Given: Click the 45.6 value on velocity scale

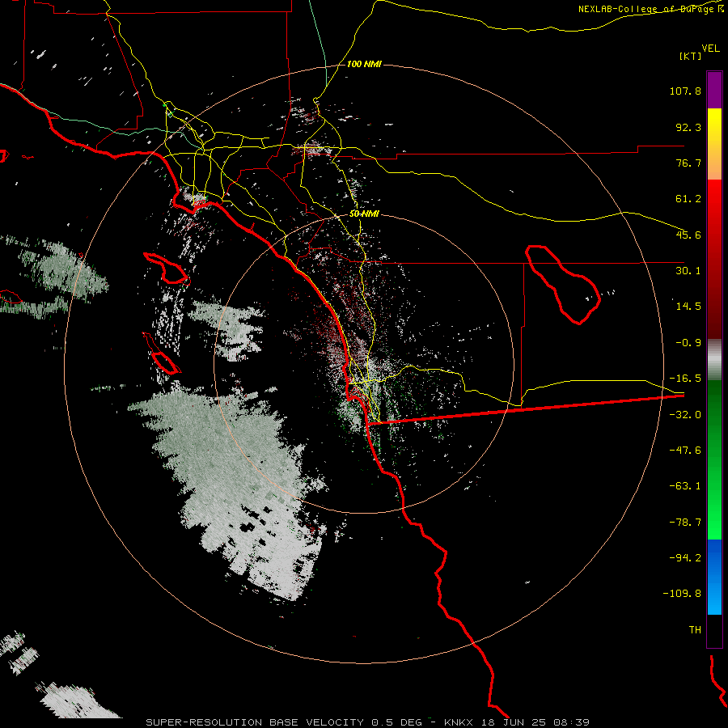Looking at the screenshot, I should (x=688, y=235).
